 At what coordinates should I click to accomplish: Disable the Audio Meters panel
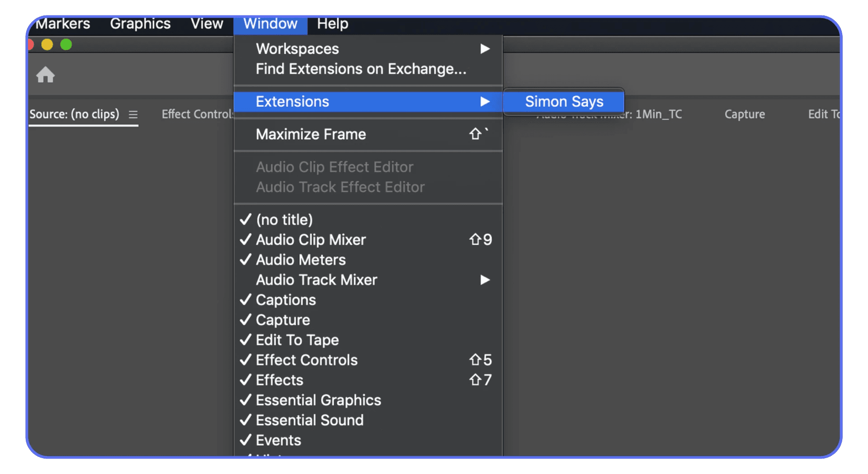pos(300,260)
